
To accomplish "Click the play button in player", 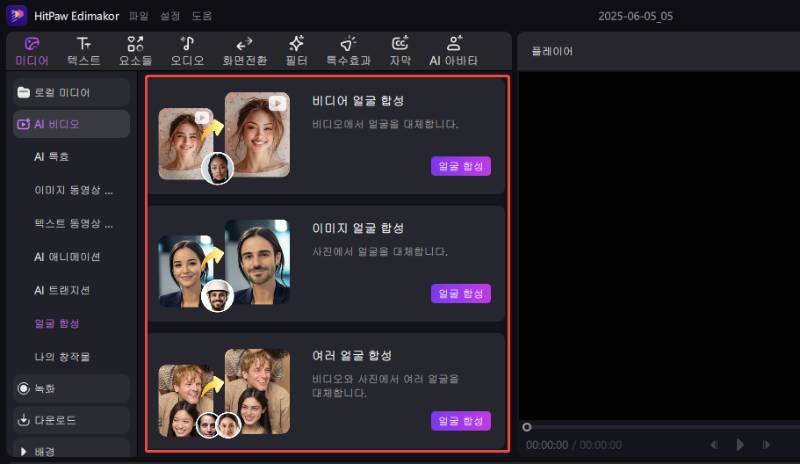I will [740, 444].
